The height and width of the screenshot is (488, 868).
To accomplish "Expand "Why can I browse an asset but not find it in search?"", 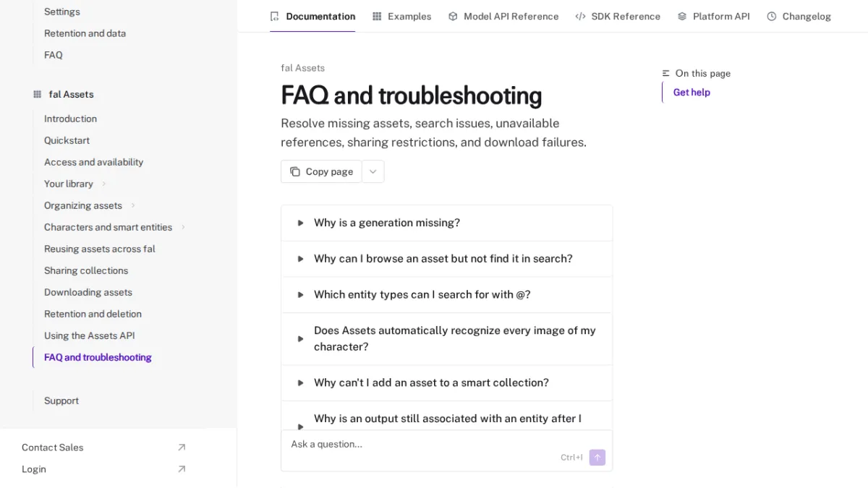I will point(446,259).
